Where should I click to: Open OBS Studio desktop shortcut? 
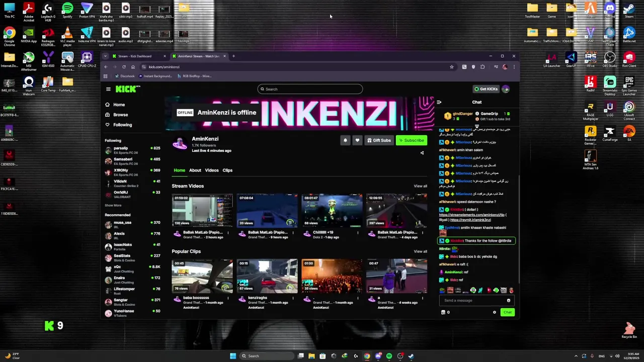(610, 60)
